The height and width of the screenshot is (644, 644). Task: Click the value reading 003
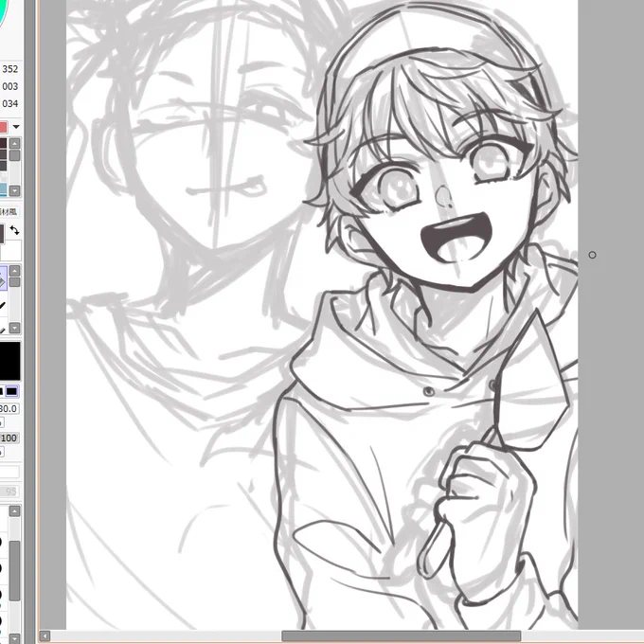click(10, 86)
